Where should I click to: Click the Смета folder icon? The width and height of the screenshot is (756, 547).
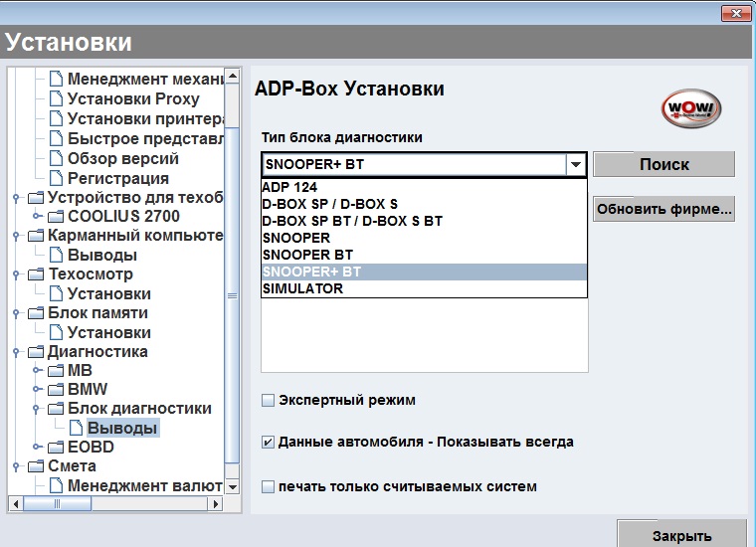click(36, 466)
